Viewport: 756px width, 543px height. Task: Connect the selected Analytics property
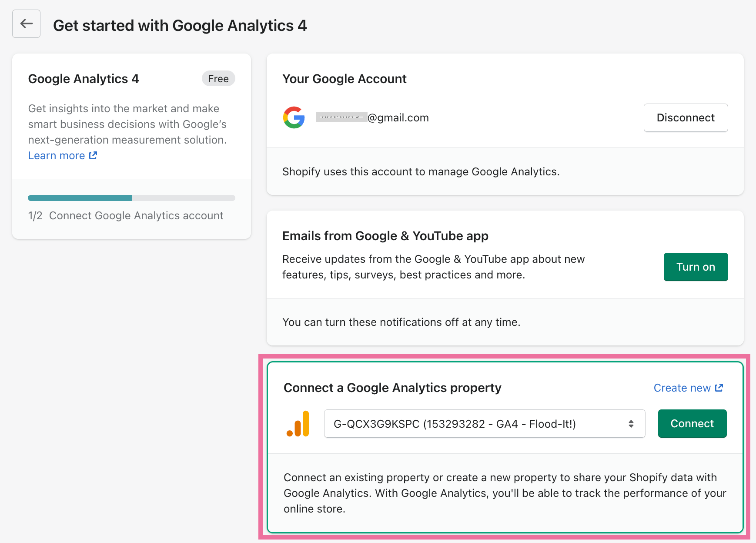692,424
